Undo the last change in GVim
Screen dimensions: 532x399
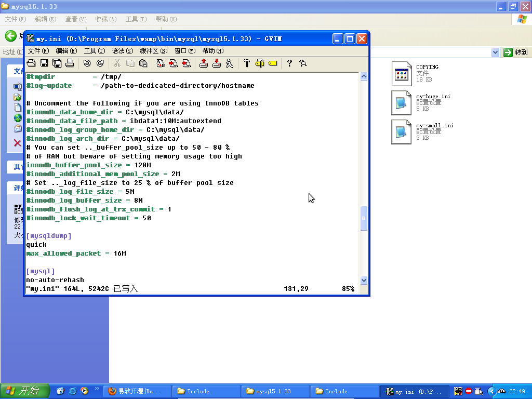[x=87, y=63]
